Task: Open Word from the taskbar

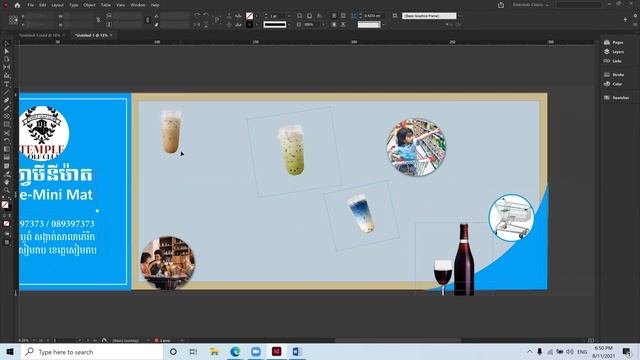Action: (297, 351)
